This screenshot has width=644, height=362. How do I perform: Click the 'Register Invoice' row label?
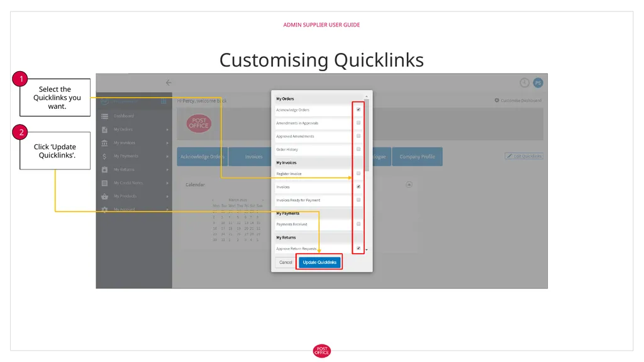[x=289, y=174]
